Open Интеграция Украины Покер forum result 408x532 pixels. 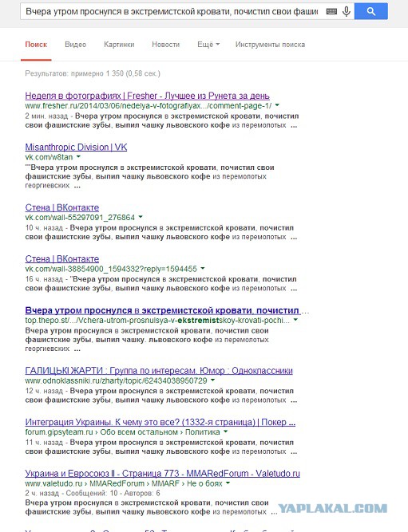pyautogui.click(x=160, y=423)
